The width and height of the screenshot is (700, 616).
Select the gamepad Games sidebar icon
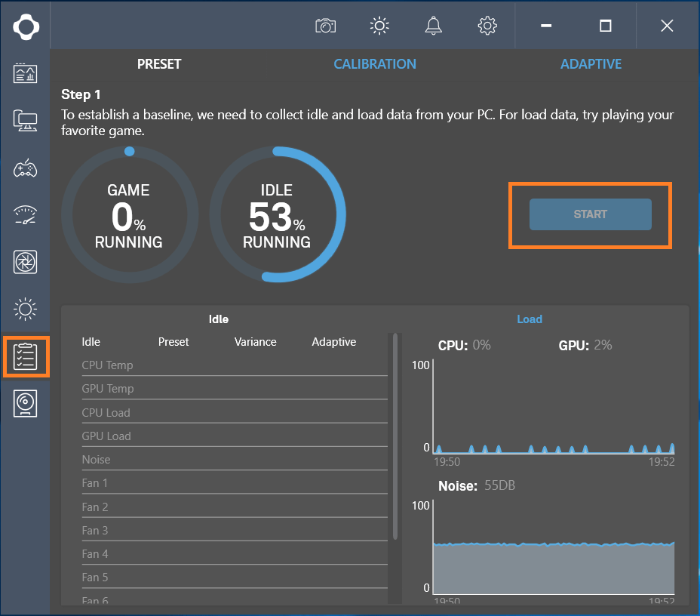26,168
